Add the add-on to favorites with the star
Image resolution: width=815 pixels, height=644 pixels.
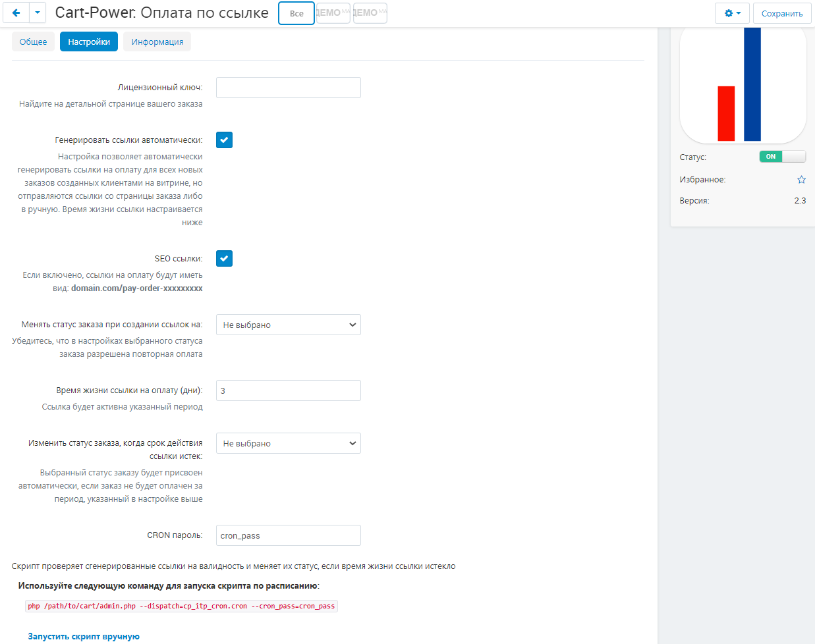click(801, 180)
